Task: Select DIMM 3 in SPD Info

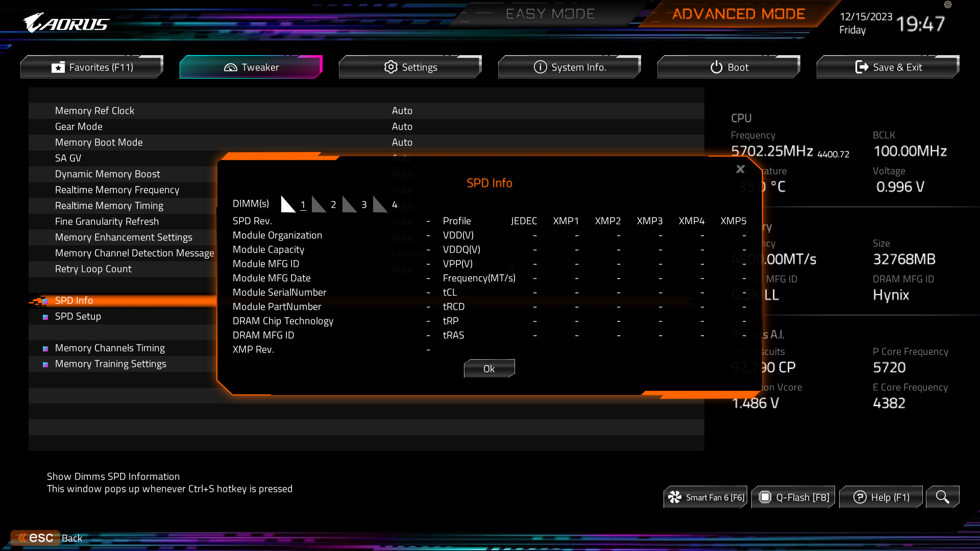Action: click(x=355, y=204)
